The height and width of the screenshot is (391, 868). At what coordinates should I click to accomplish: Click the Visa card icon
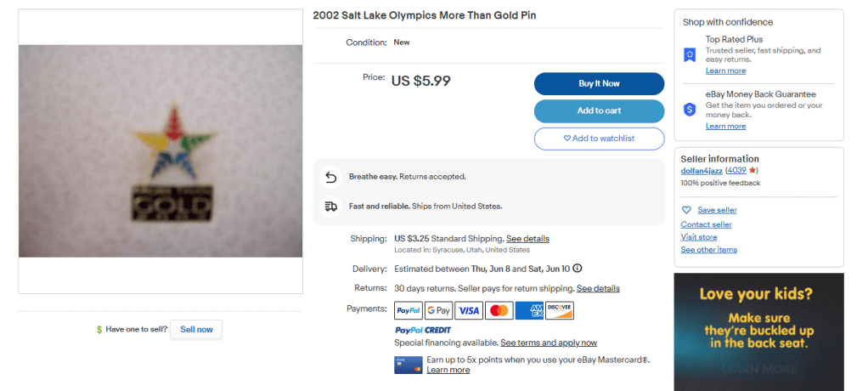point(469,310)
